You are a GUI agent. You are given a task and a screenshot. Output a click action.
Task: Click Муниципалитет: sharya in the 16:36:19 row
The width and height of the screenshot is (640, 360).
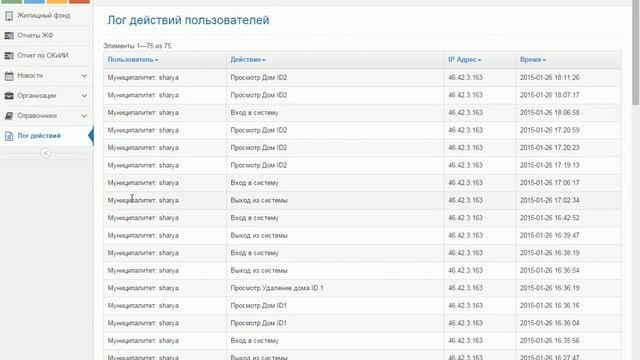[x=143, y=288]
